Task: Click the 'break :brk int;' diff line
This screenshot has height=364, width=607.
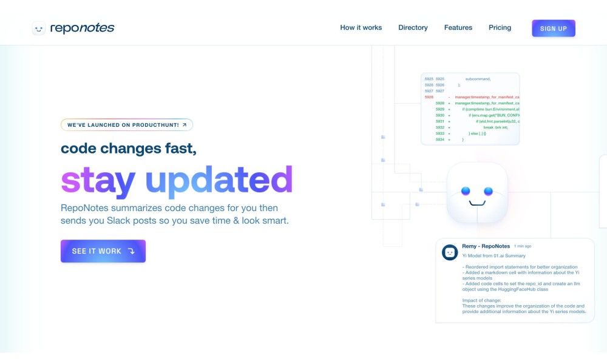Action: 495,127
